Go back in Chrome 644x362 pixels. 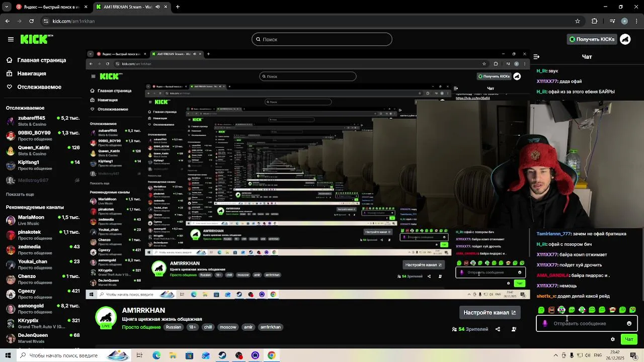click(x=7, y=21)
